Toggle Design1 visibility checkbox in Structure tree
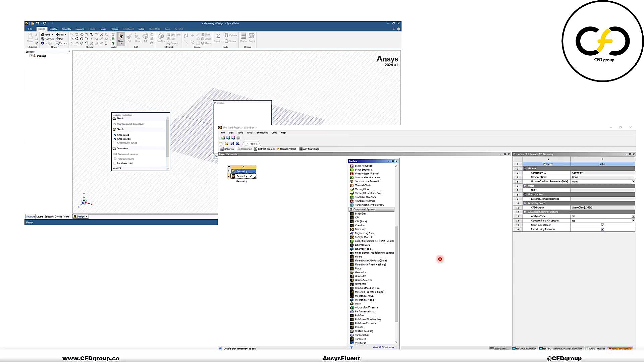 coord(31,56)
